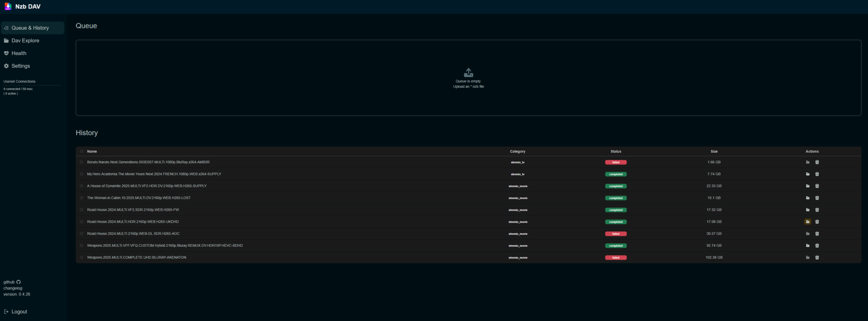The height and width of the screenshot is (321, 868).
Task: Delete the Road House HDR UKDHD entry
Action: tap(817, 222)
